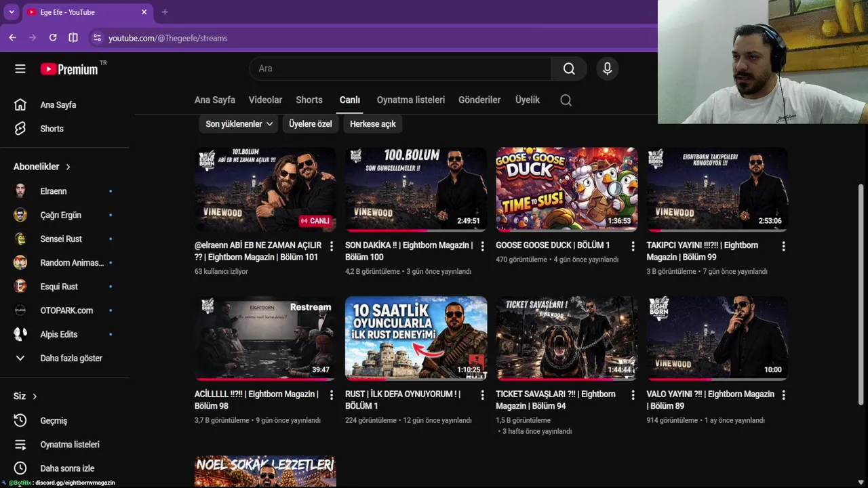Viewport: 868px width, 488px height.
Task: Reload the page
Action: 53,38
